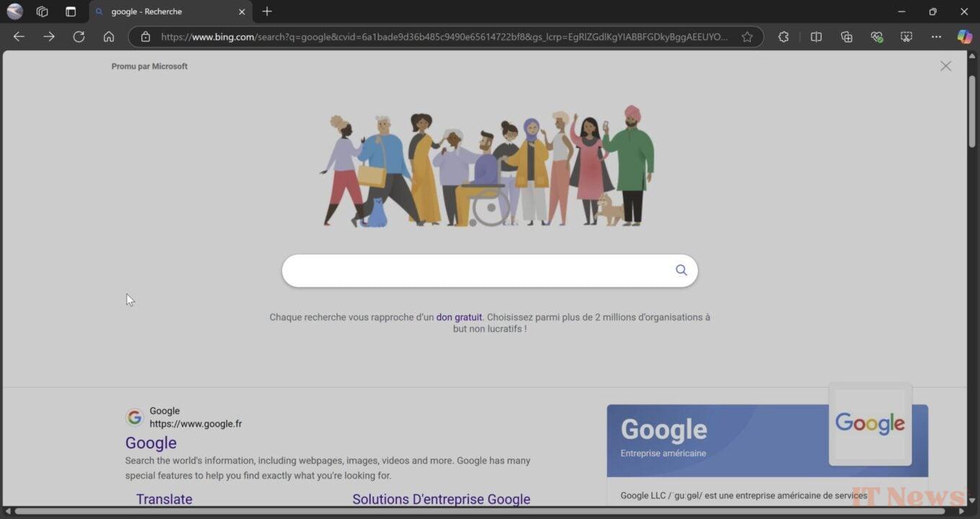Refresh the page with the reload icon
The image size is (980, 519).
[79, 37]
